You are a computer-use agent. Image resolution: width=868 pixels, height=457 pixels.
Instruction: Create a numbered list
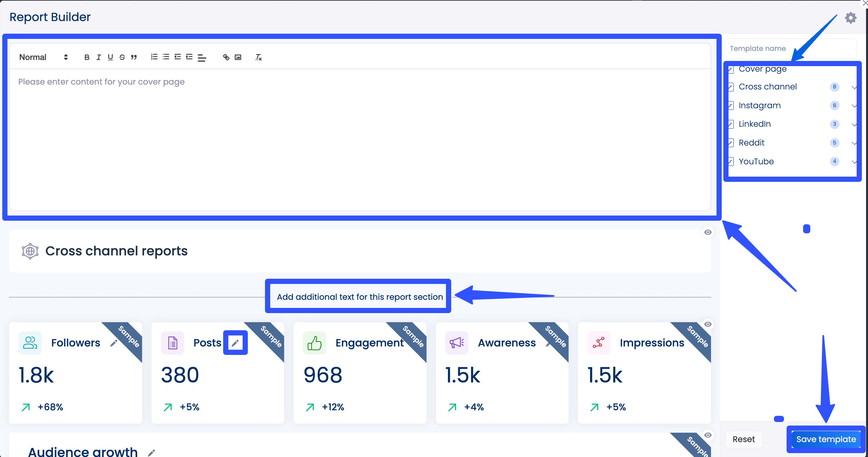154,57
